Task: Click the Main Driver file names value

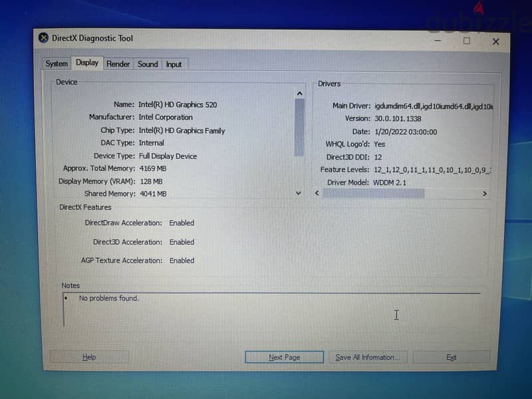Action: pos(434,106)
